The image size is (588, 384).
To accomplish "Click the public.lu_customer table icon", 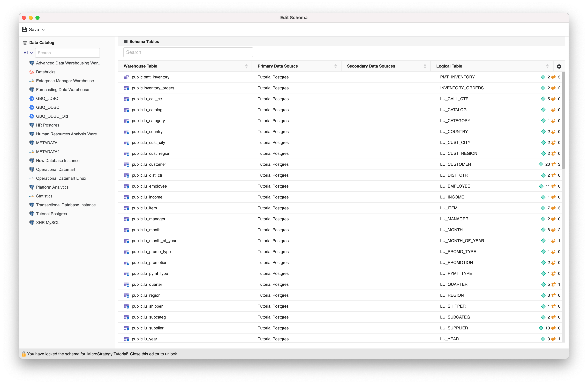I will pyautogui.click(x=126, y=165).
